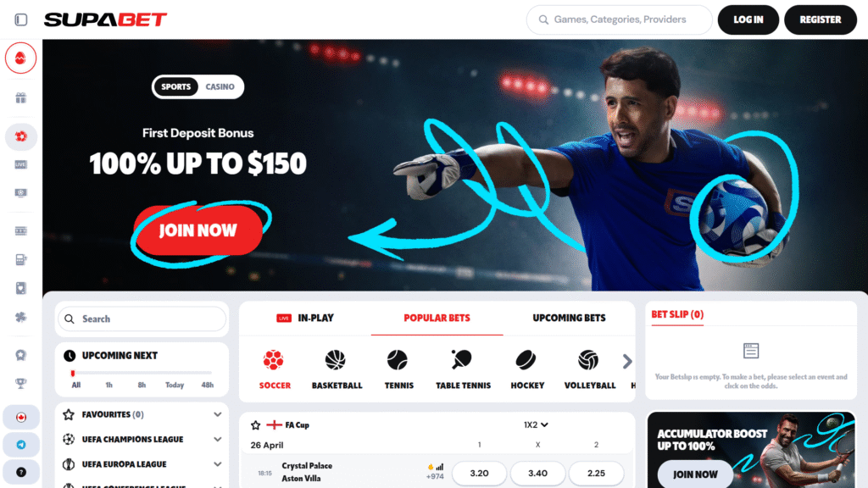Screen dimensions: 868x488
Task: Select the Basketball sport icon
Action: 337,369
